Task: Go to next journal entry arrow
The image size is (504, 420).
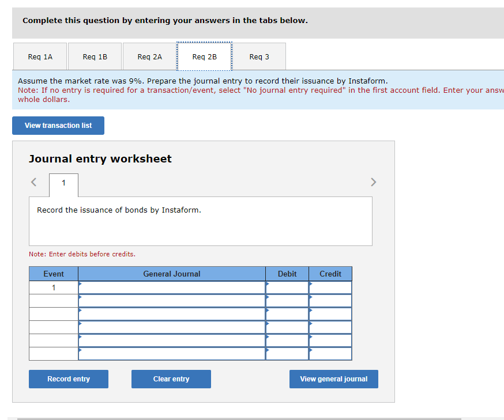Action: [373, 182]
